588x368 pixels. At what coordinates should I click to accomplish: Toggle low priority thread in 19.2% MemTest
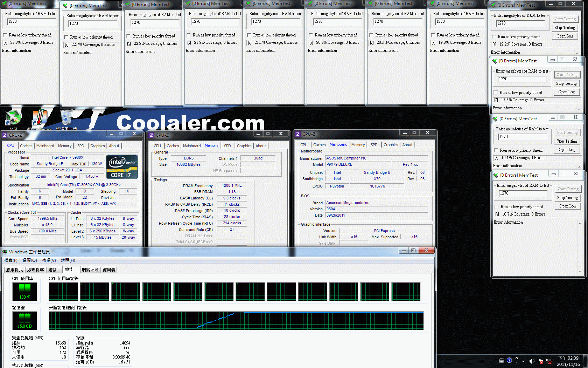494,37
